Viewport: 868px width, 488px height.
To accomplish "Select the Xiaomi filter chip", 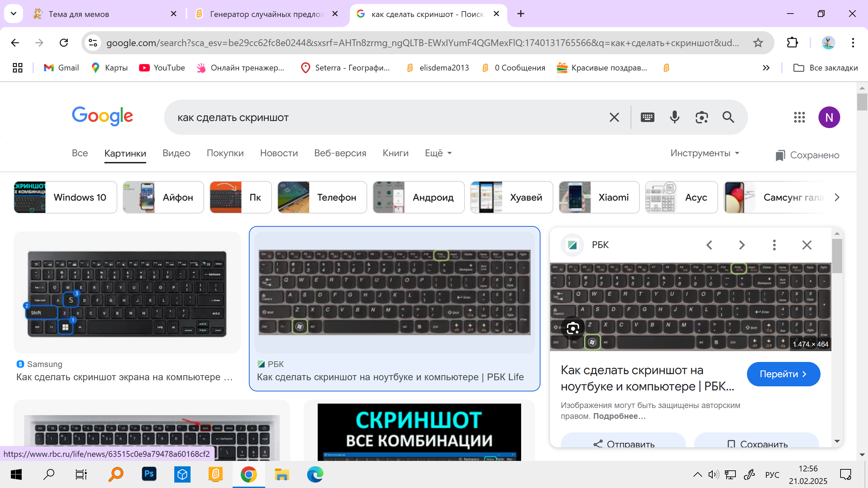I will click(599, 197).
